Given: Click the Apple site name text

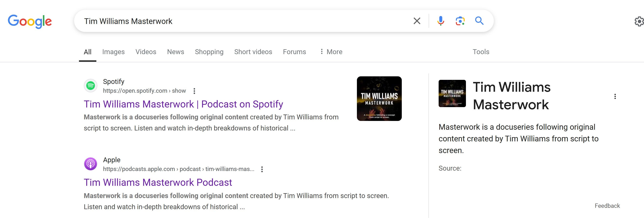Looking at the screenshot, I should click(x=112, y=160).
